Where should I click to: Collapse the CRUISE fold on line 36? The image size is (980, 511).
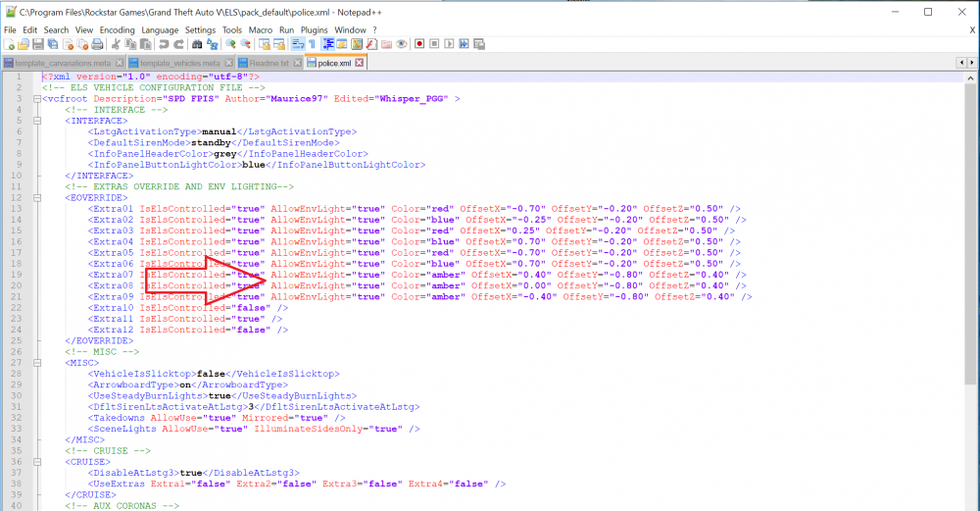pos(37,462)
